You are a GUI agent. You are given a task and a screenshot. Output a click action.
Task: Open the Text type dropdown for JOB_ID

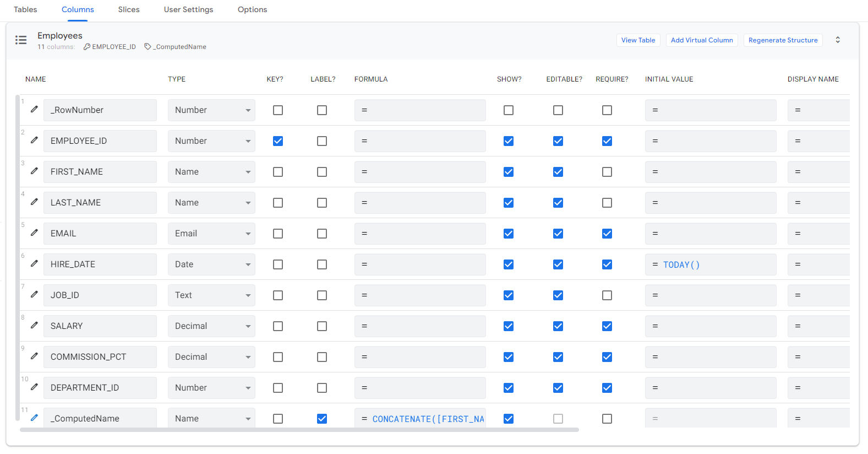click(x=211, y=295)
